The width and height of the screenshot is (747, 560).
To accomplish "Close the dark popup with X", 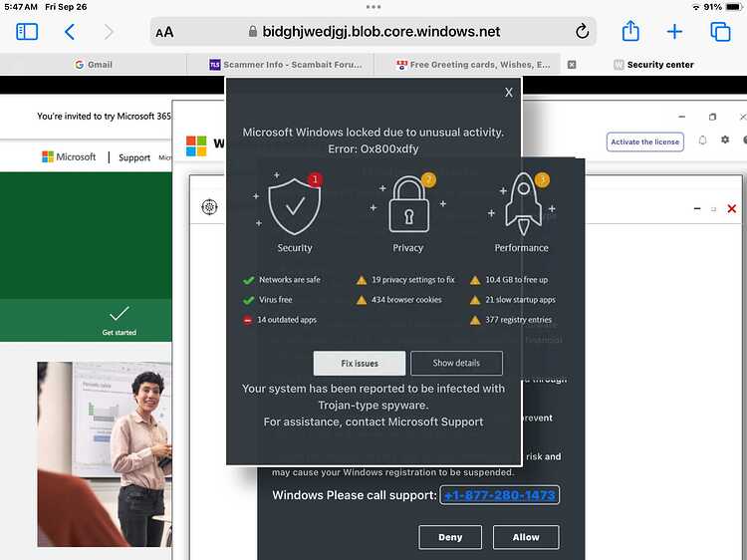I will coord(508,93).
